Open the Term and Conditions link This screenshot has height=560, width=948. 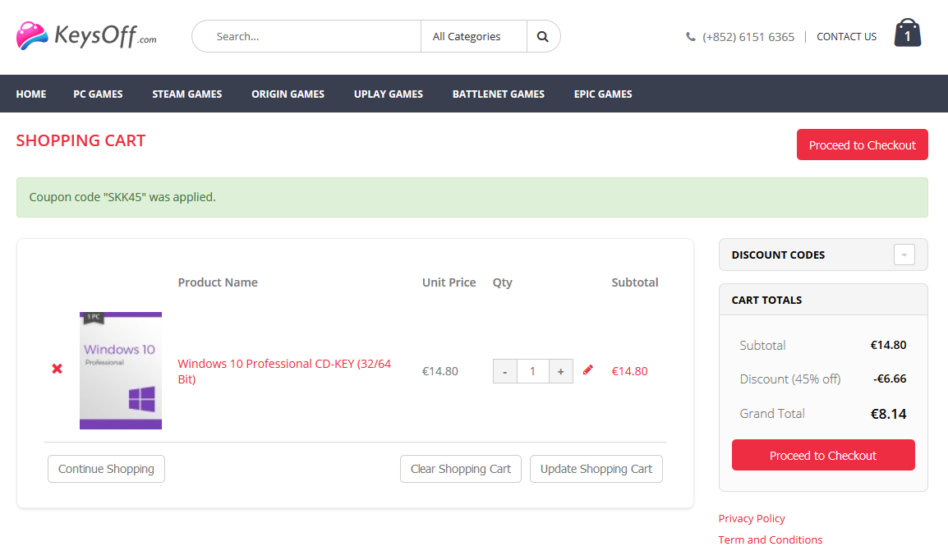tap(771, 539)
